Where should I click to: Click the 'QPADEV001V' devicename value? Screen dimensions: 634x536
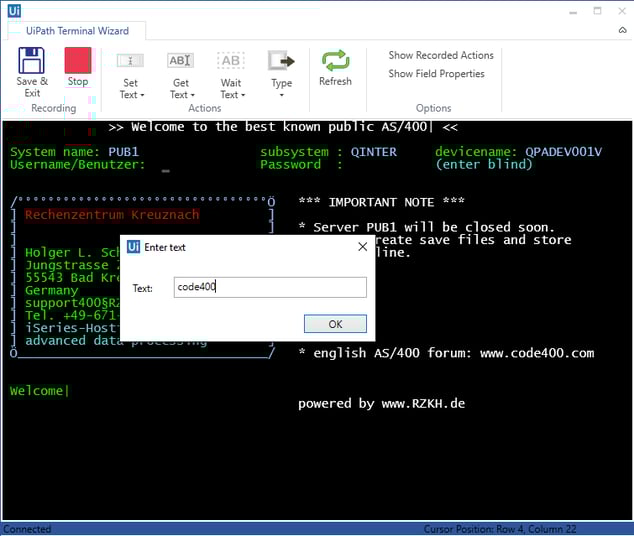563,152
